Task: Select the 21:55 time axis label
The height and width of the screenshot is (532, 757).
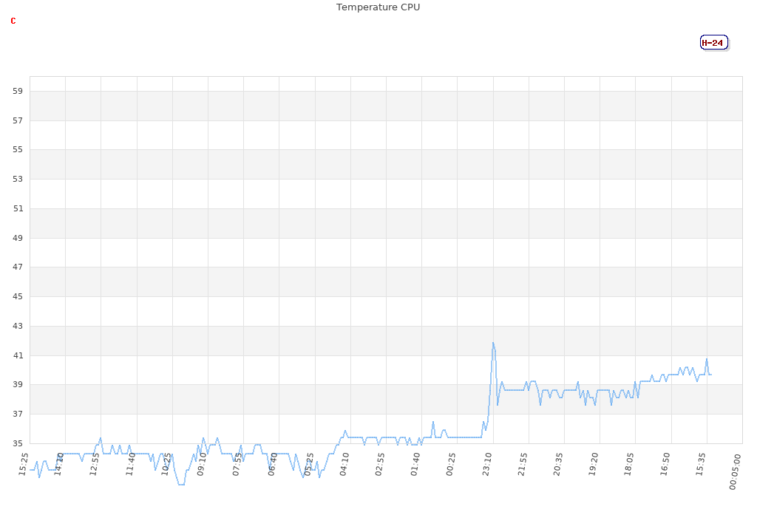Action: pyautogui.click(x=523, y=465)
